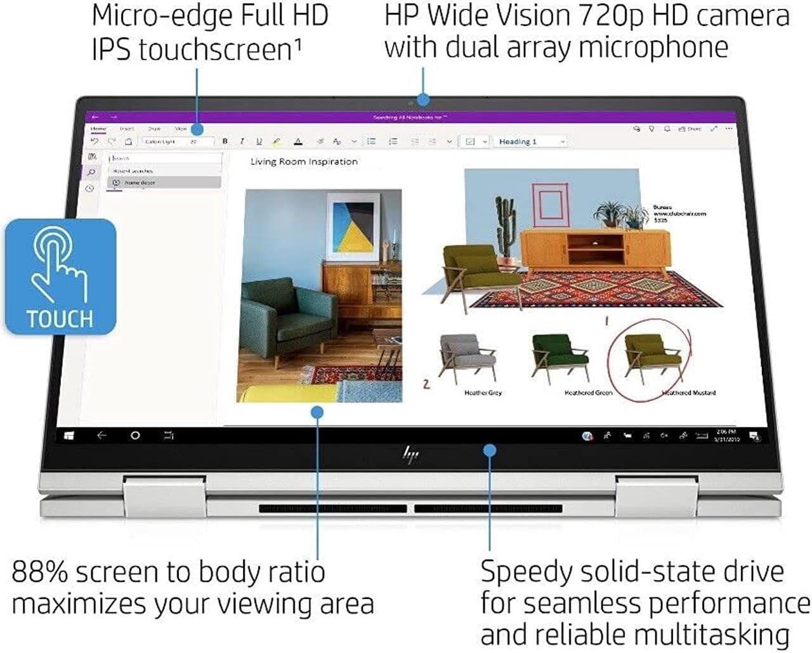Switch to the Draw ribbon tab
812x653 pixels.
(154, 129)
